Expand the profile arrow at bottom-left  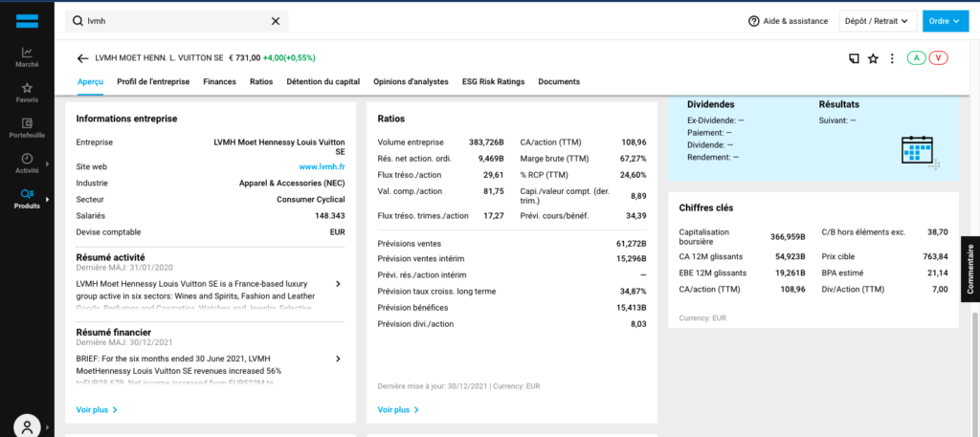point(48,427)
